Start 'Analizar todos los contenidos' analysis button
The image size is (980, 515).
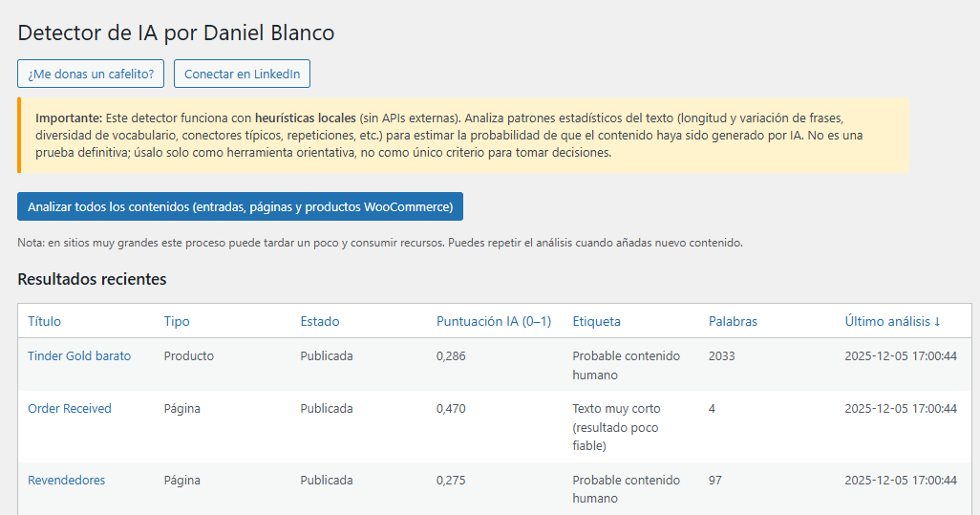coord(240,206)
